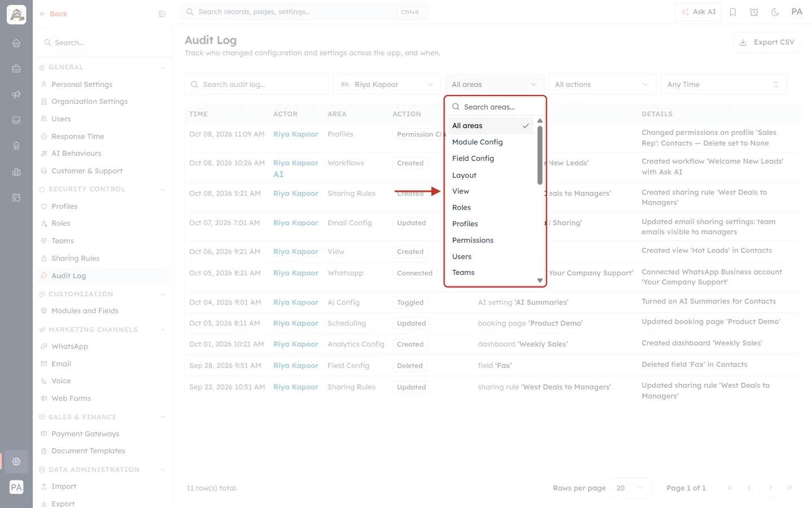Choose View option in areas list

[491, 191]
